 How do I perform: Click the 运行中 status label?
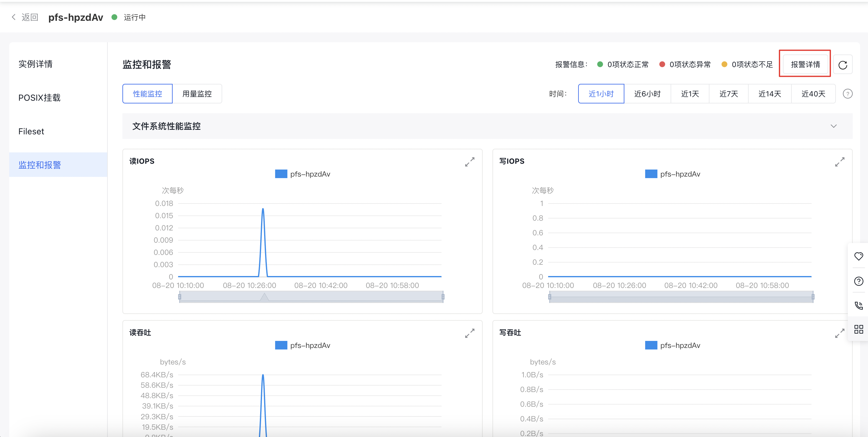135,17
